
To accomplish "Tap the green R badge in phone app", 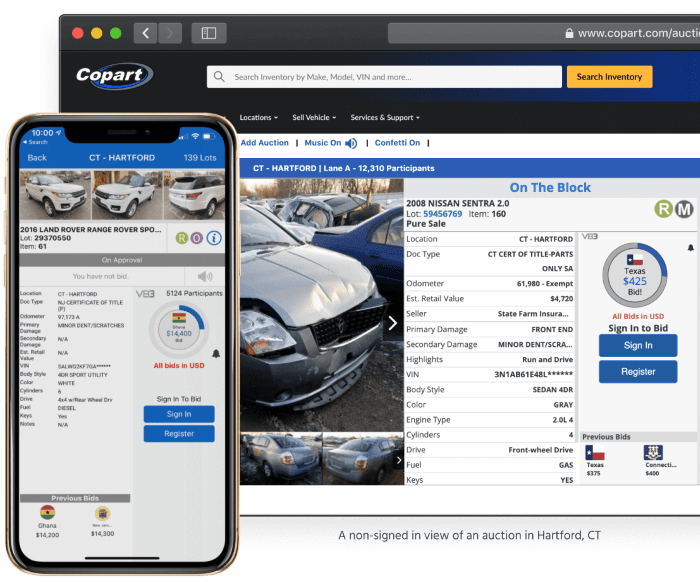I will tap(182, 238).
